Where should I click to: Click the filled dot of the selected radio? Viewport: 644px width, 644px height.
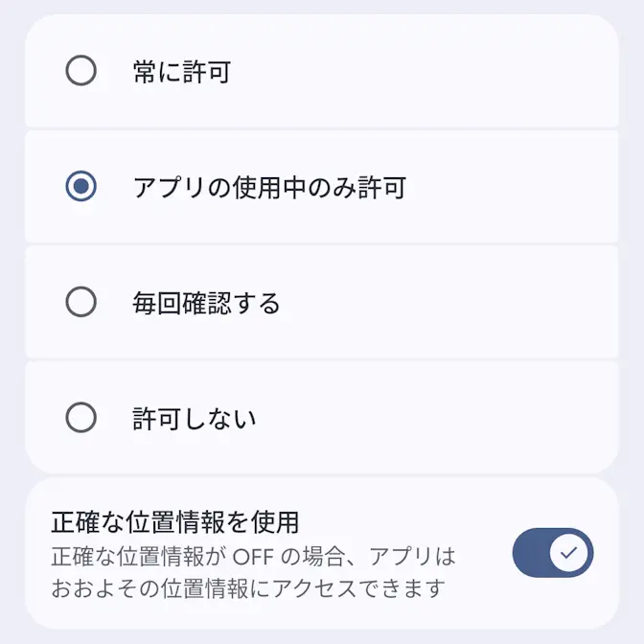coord(80,187)
